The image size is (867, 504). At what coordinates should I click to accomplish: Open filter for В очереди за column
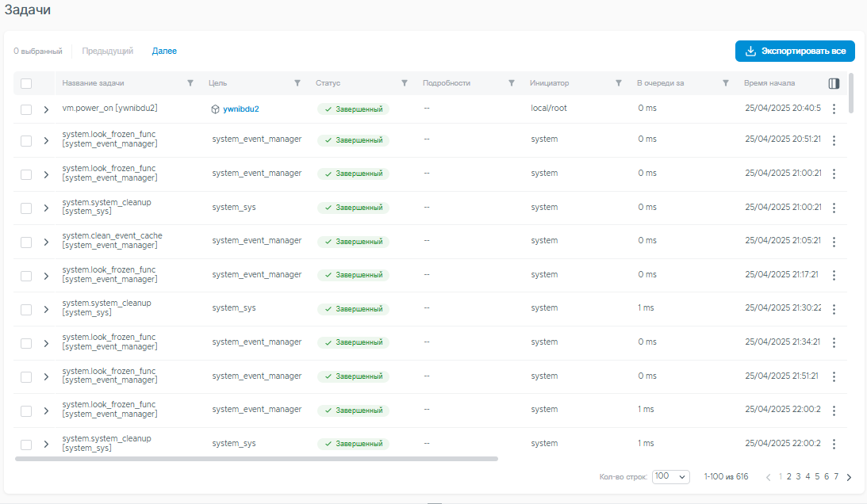pyautogui.click(x=726, y=83)
